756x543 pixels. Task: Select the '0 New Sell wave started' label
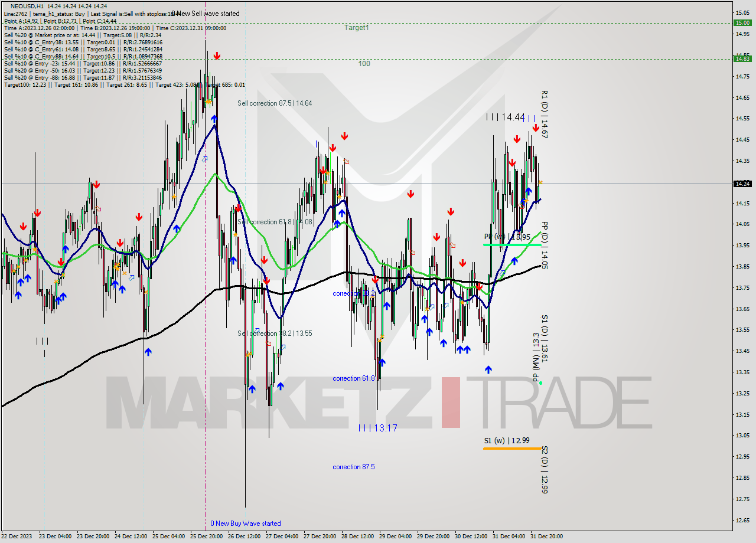(206, 13)
